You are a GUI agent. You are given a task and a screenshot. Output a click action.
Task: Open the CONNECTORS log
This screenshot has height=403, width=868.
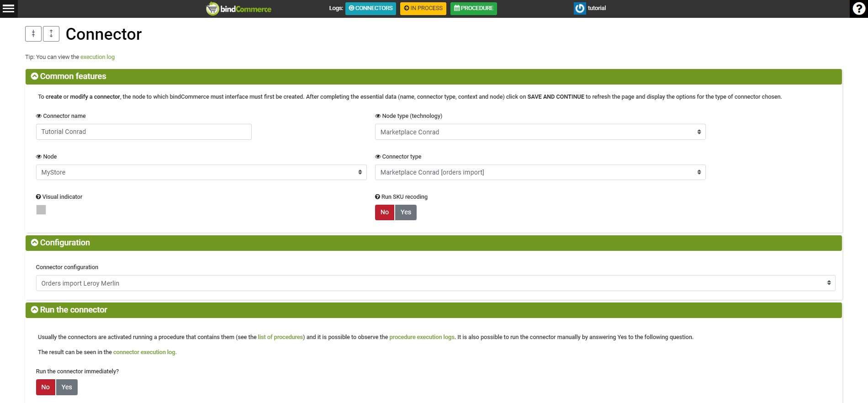370,8
